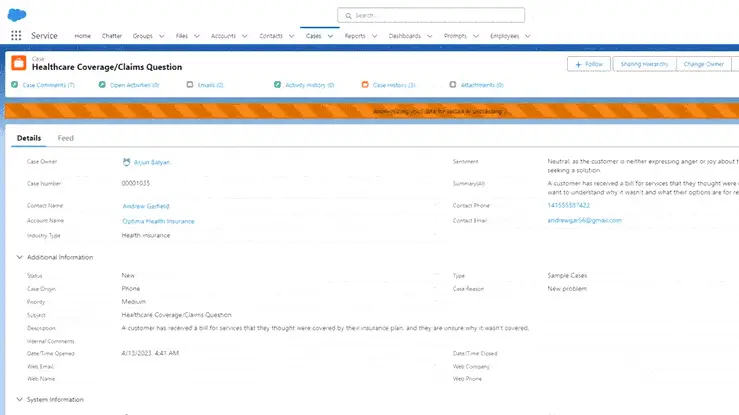Click the owner avatar icon beside Arjun Balyan

point(126,162)
